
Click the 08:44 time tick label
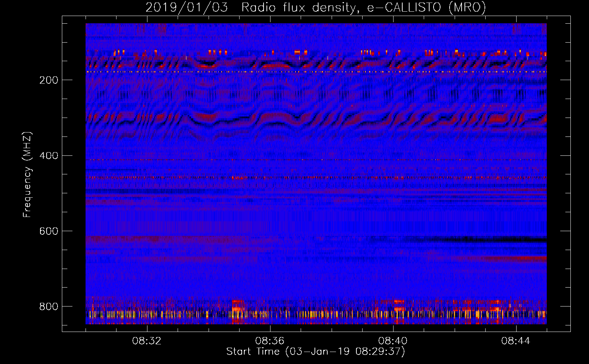click(516, 341)
